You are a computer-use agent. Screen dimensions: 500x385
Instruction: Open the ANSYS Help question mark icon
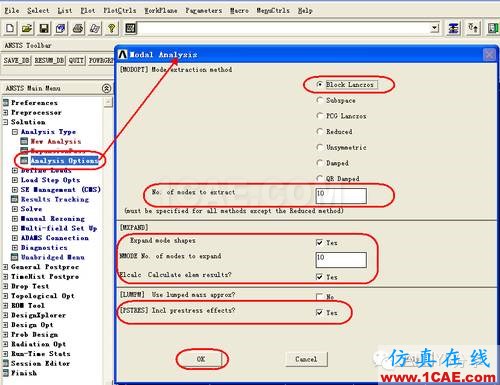[112, 29]
